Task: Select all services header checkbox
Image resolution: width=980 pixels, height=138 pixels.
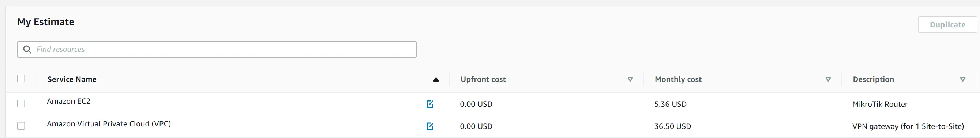Action: 21,79
